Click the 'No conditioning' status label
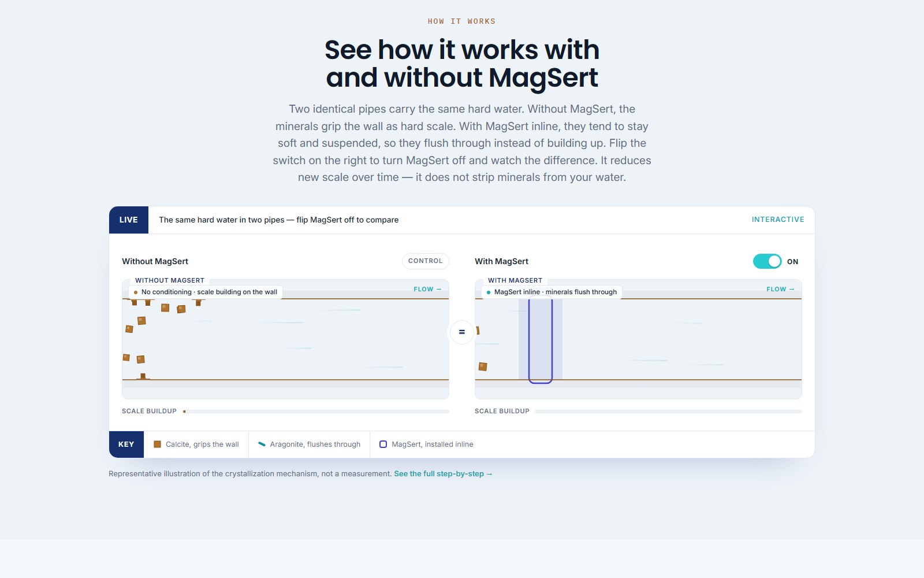 pyautogui.click(x=206, y=292)
